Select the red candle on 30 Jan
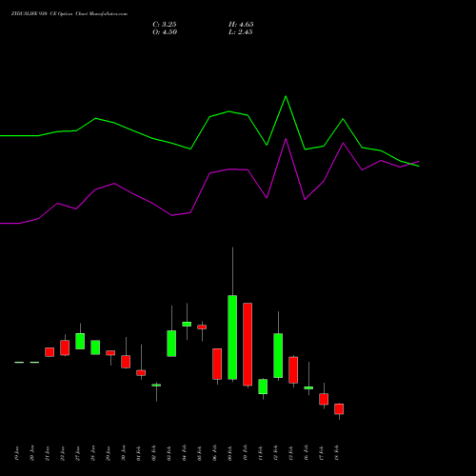This screenshot has height=476, width=476. pos(126,362)
